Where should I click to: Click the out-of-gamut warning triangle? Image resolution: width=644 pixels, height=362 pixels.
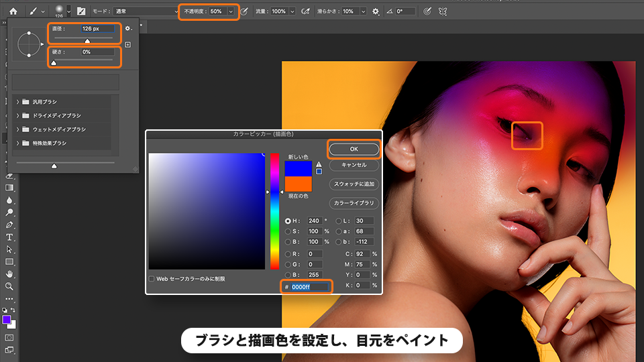pos(319,164)
